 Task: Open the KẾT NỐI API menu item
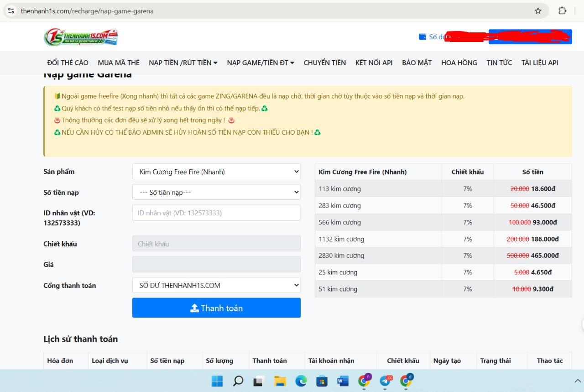pyautogui.click(x=374, y=63)
